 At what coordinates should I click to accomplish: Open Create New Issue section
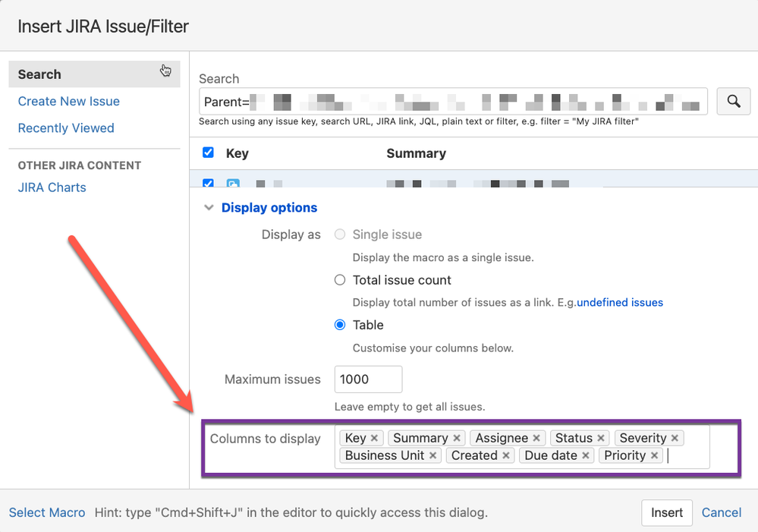68,101
